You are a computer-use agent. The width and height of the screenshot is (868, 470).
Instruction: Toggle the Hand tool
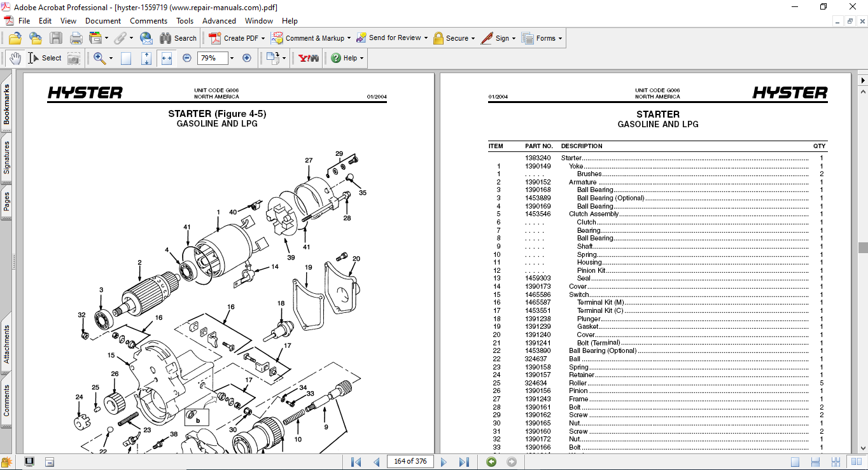(15, 58)
